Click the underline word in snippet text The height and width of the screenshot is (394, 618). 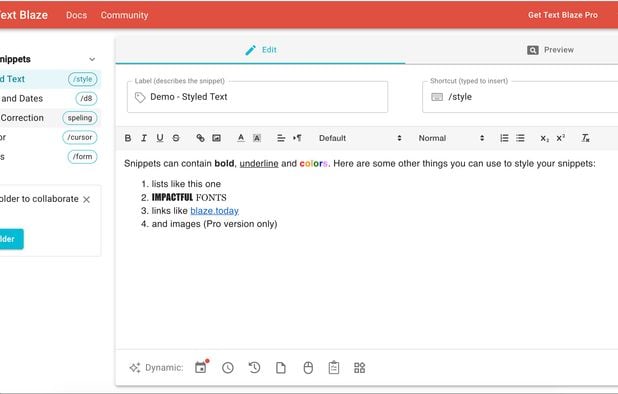[259, 164]
